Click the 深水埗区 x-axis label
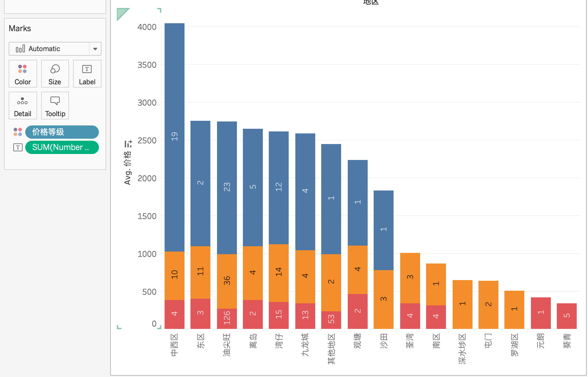 coord(463,349)
